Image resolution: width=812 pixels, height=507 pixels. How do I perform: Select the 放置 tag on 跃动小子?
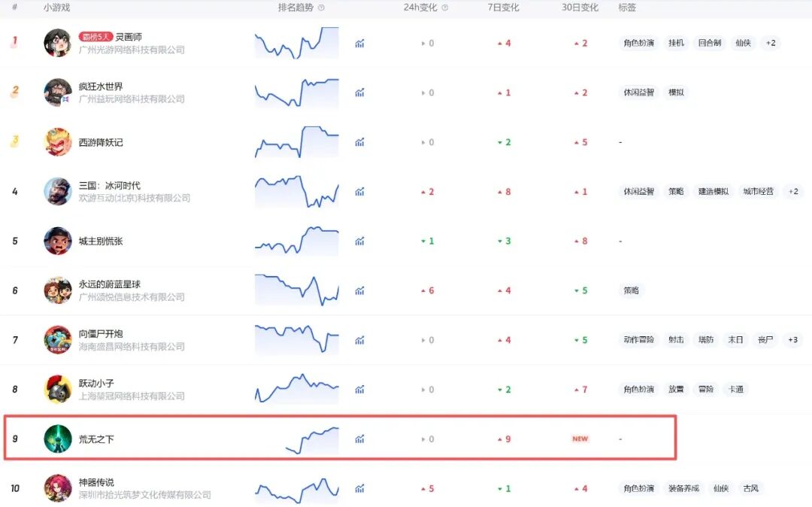coord(676,390)
